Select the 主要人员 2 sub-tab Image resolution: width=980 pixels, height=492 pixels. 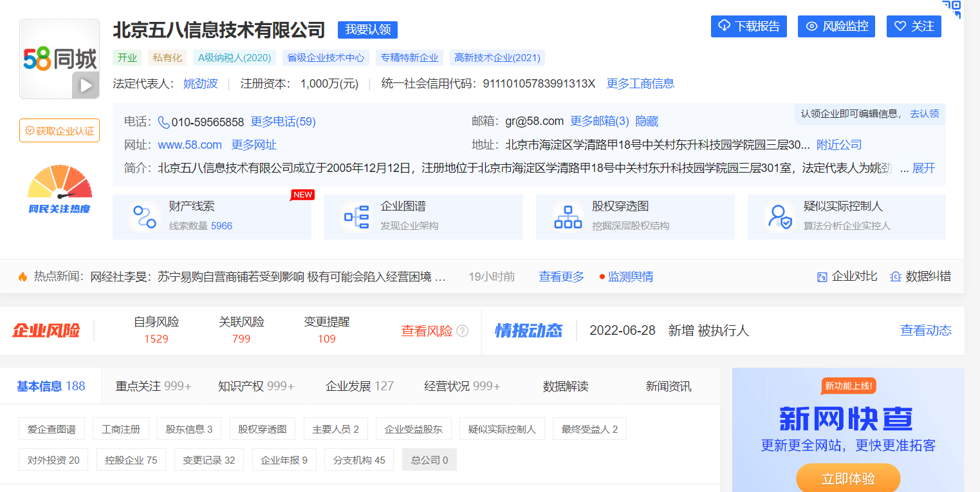coord(335,429)
